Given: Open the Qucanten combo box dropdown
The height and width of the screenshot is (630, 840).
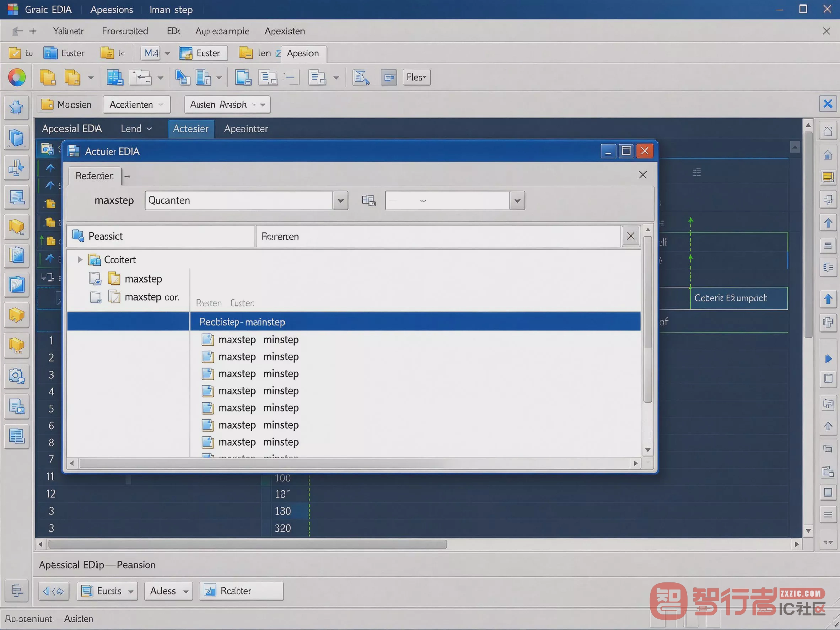Looking at the screenshot, I should click(340, 200).
